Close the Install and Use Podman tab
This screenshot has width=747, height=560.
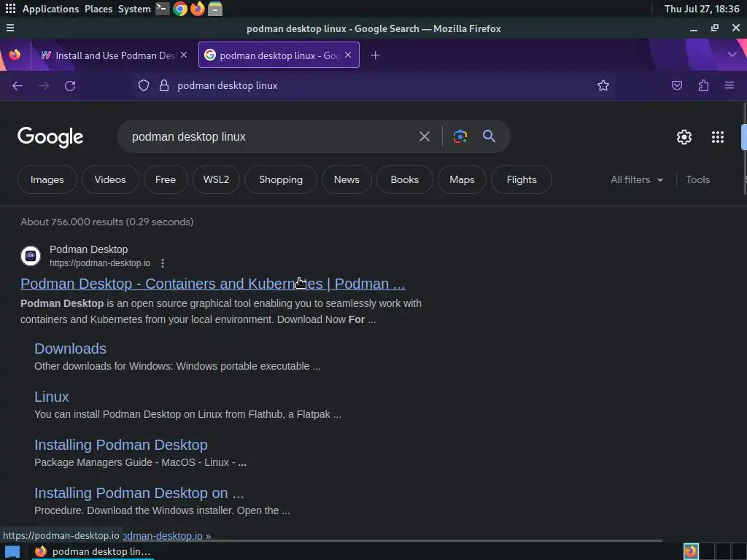click(x=184, y=55)
